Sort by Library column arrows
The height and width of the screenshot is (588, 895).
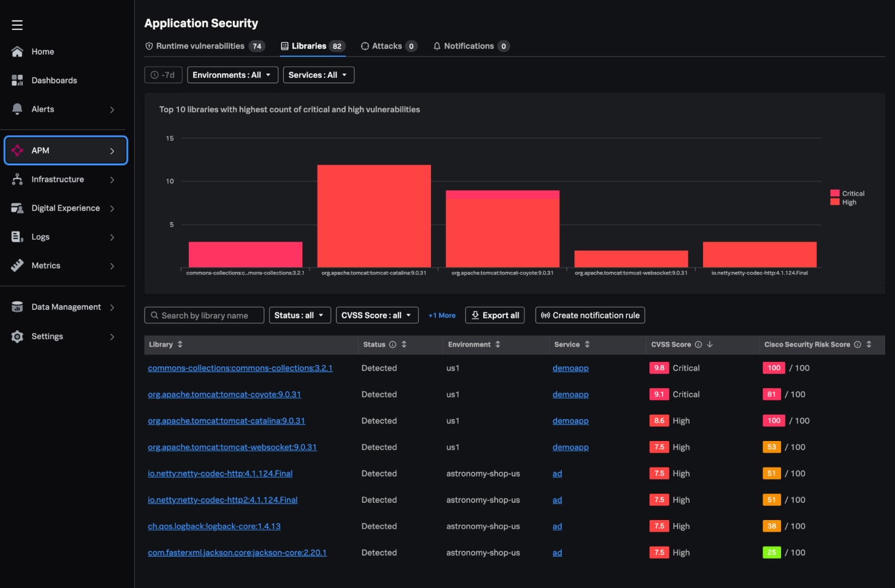point(180,344)
